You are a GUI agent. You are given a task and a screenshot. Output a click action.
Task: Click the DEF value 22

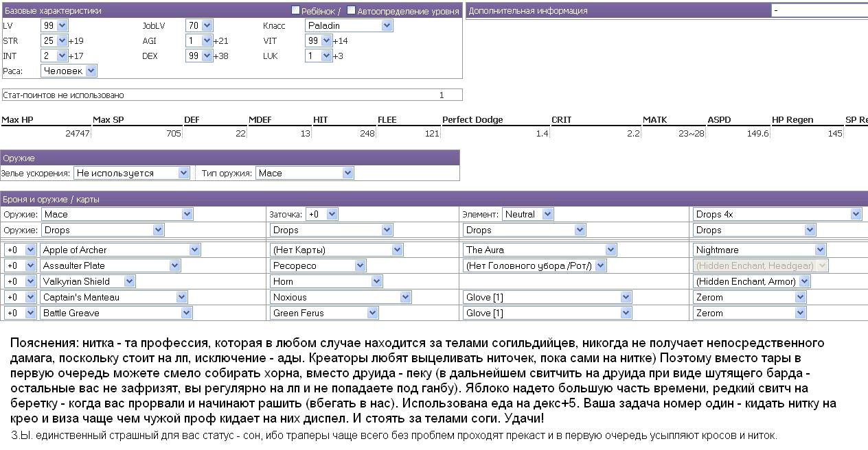tap(240, 134)
